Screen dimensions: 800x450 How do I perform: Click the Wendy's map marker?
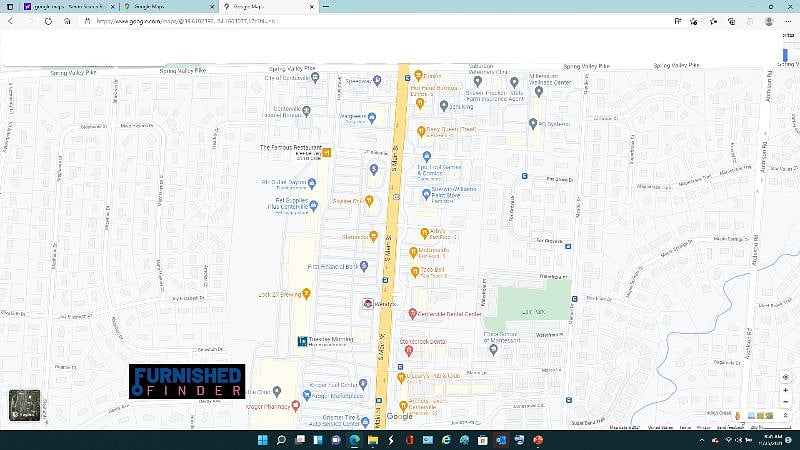[x=367, y=304]
